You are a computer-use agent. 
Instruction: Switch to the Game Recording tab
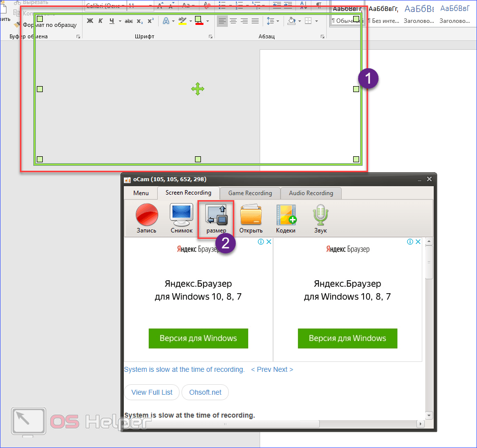[250, 193]
